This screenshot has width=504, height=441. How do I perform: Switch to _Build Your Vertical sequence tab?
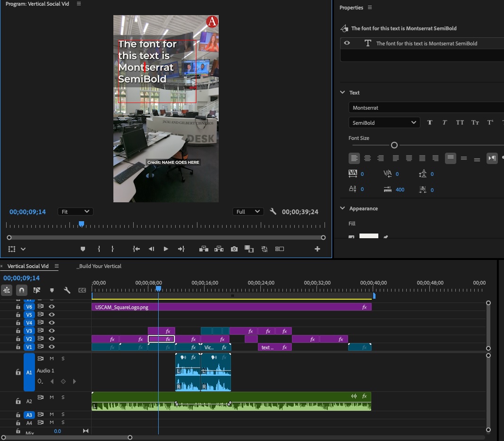click(99, 266)
